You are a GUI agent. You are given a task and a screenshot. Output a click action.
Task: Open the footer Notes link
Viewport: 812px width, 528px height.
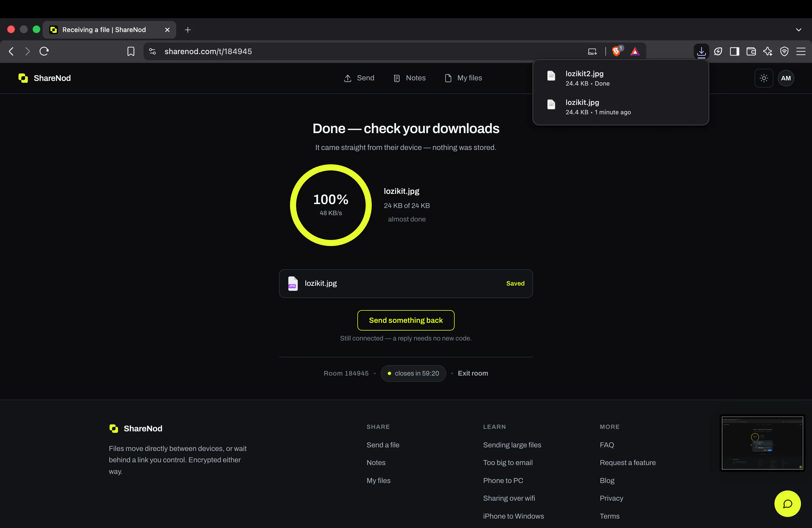tap(376, 463)
